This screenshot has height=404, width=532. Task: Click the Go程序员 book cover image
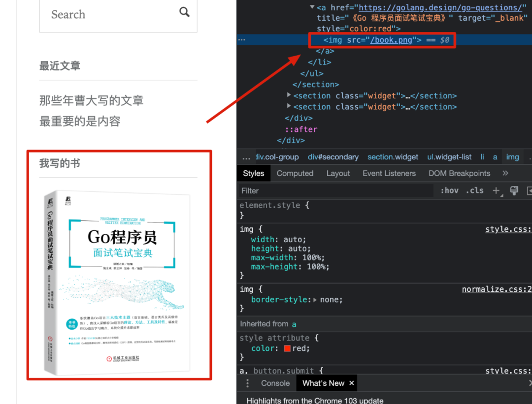coord(117,283)
